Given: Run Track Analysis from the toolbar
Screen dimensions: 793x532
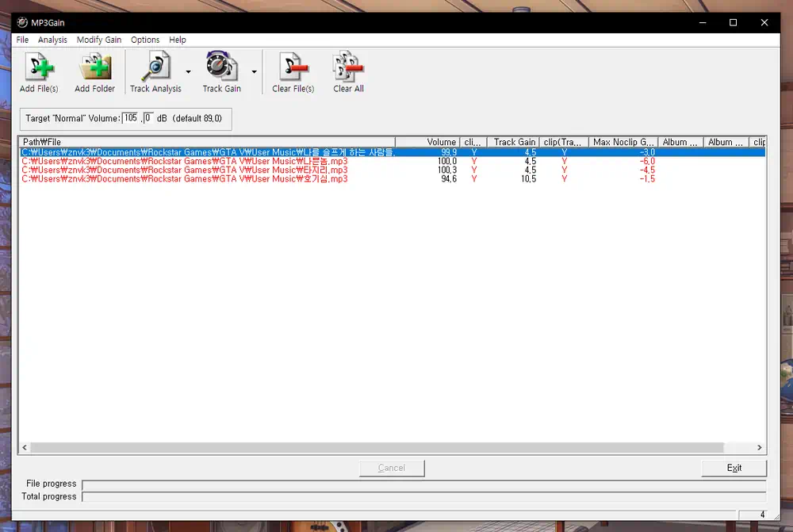Looking at the screenshot, I should pos(155,72).
